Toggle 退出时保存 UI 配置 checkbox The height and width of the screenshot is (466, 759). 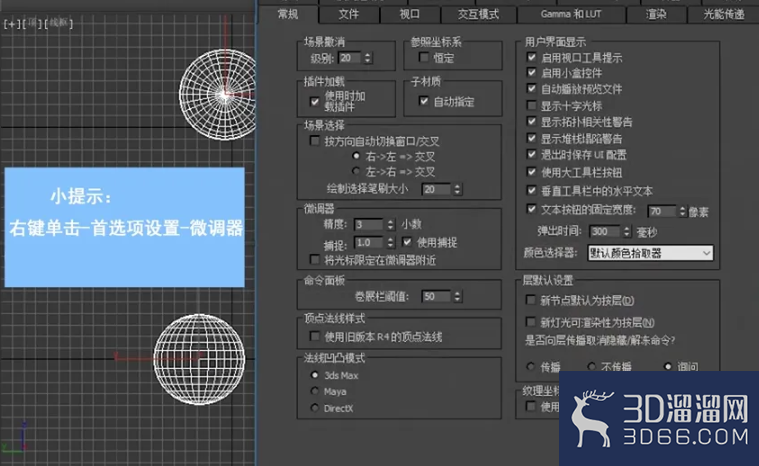[x=531, y=154]
